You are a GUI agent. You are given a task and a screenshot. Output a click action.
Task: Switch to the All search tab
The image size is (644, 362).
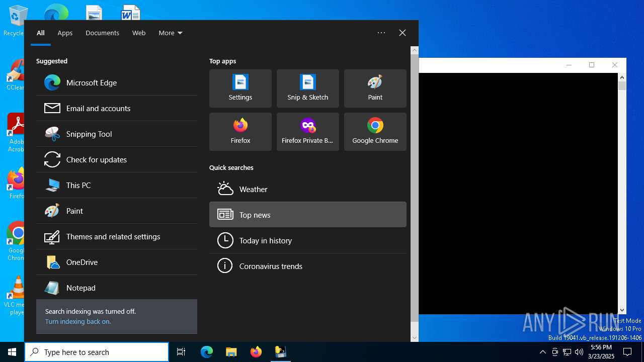point(41,33)
